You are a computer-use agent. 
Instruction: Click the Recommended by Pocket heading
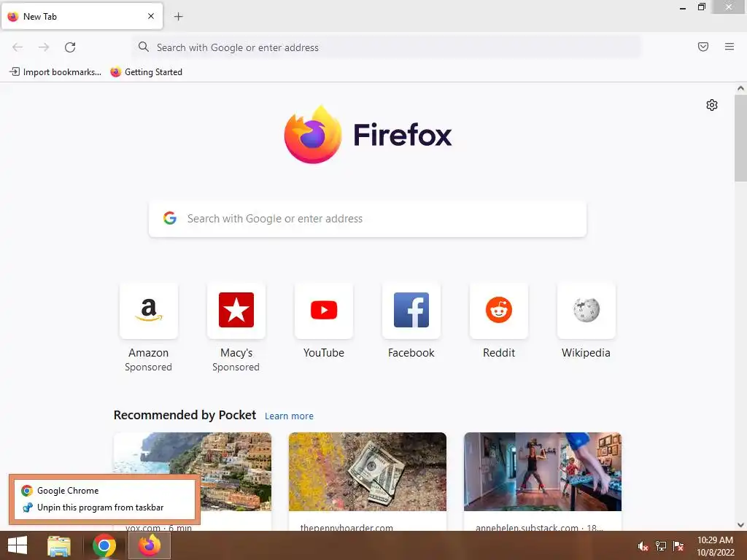coord(185,415)
